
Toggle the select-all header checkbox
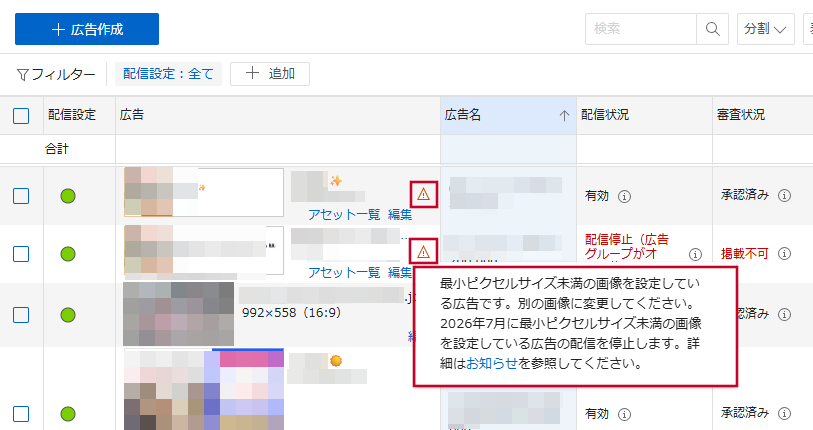pos(21,116)
